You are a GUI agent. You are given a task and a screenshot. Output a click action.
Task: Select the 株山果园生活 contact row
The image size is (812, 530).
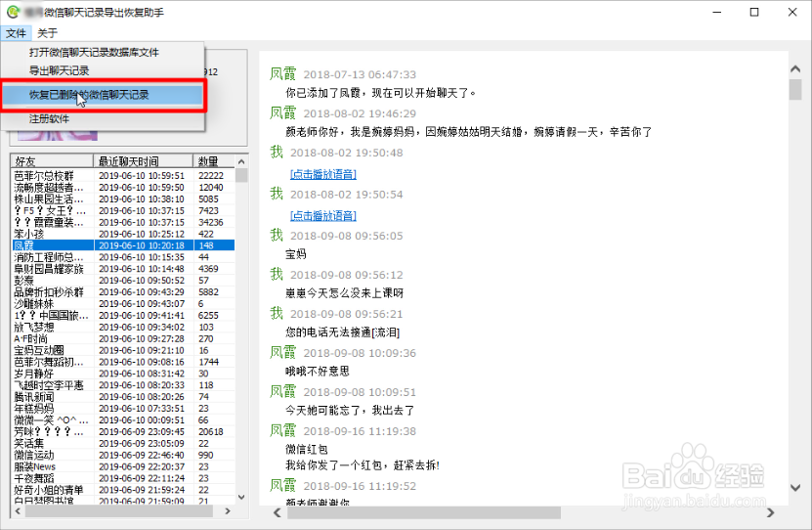(x=123, y=199)
